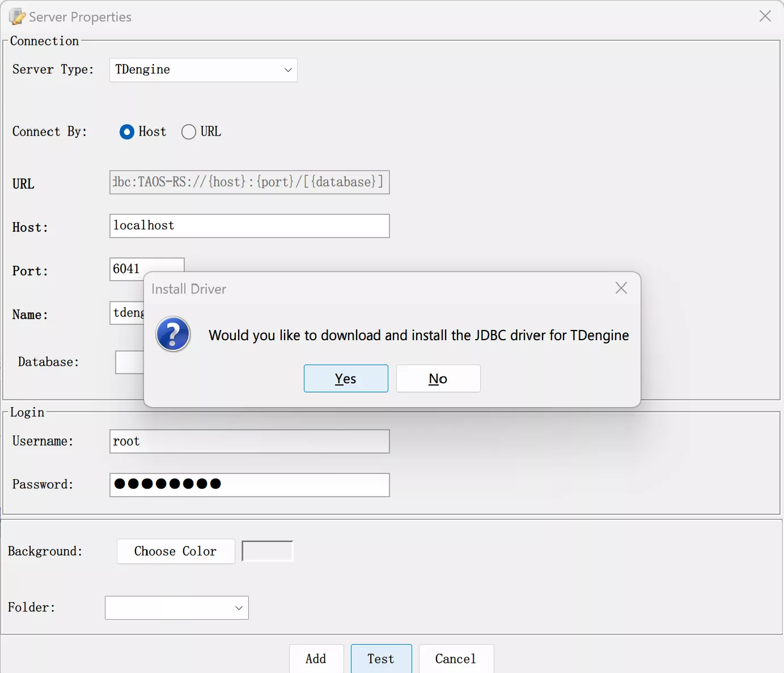
Task: Click the question mark icon in Install Driver dialog
Action: (172, 335)
